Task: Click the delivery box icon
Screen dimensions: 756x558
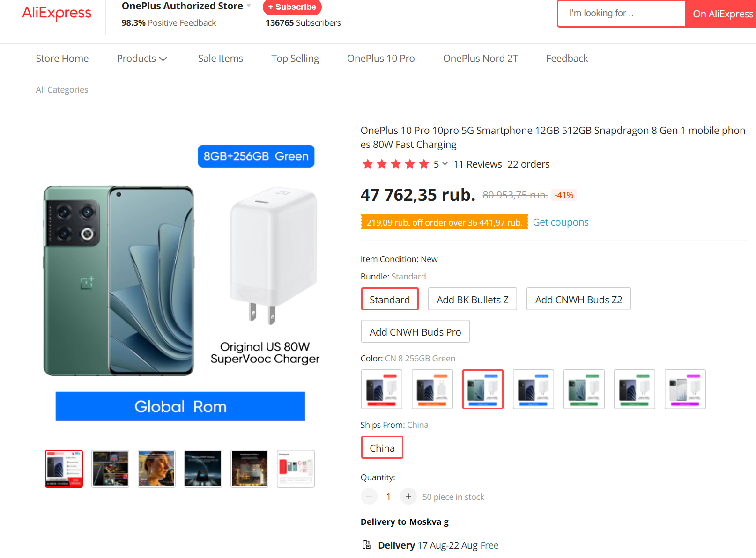Action: click(366, 544)
